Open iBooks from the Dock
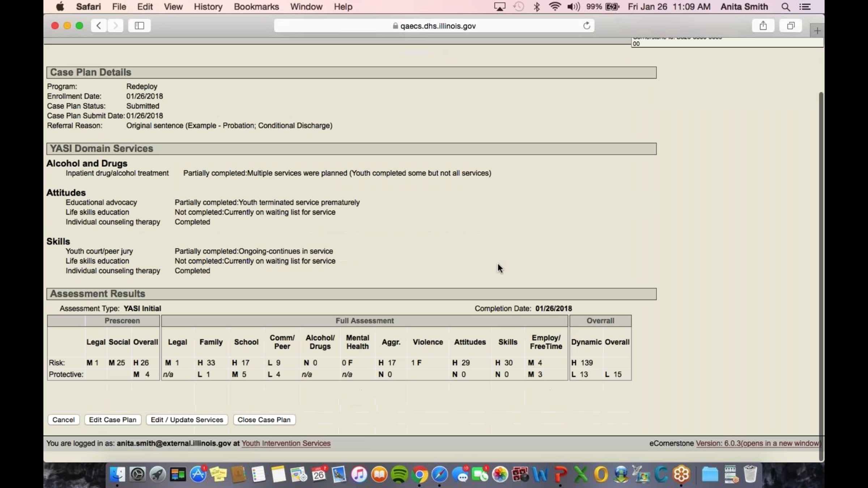The height and width of the screenshot is (488, 868). [x=379, y=474]
